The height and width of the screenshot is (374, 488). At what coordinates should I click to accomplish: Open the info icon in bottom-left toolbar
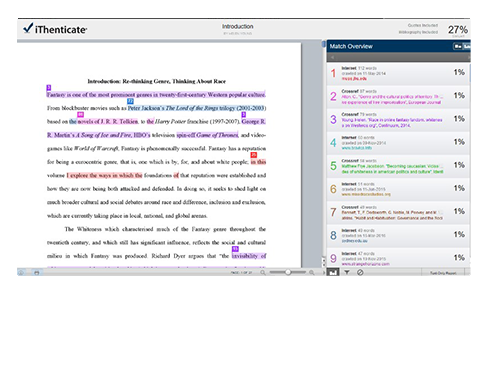click(21, 273)
